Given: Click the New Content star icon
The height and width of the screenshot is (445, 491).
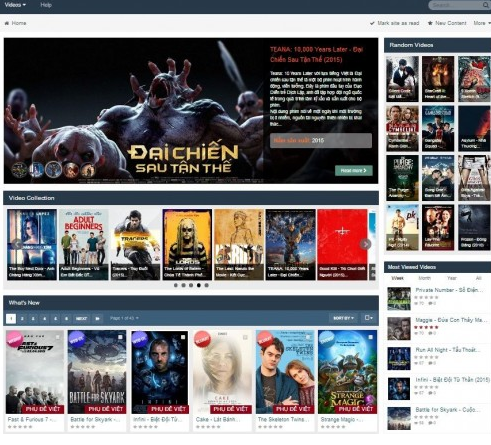Looking at the screenshot, I should tap(430, 23).
